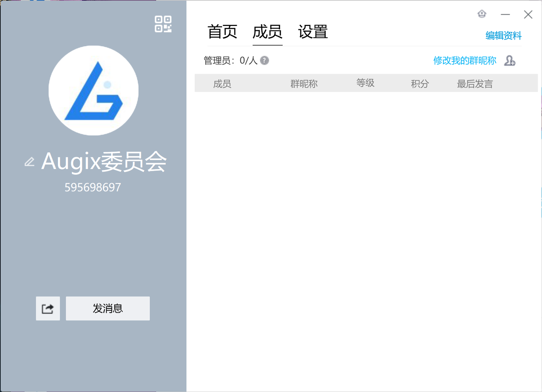Sort by the 积分 column header
542x392 pixels.
click(x=420, y=84)
